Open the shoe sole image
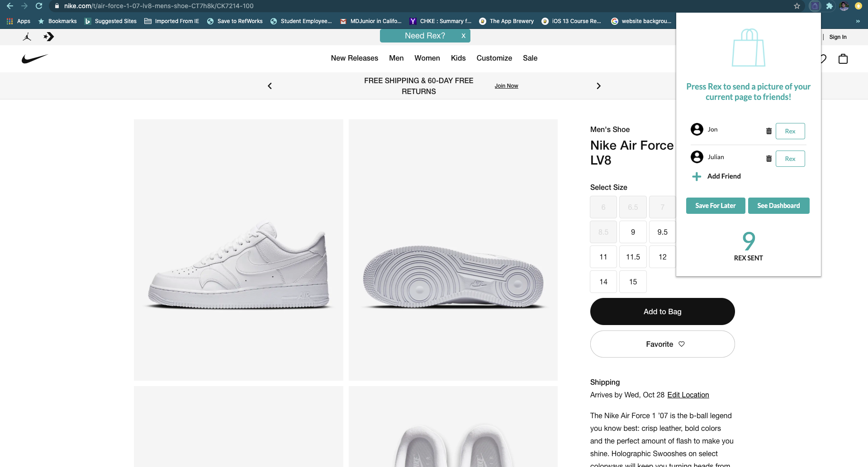Viewport: 868px width, 467px height. 453,250
